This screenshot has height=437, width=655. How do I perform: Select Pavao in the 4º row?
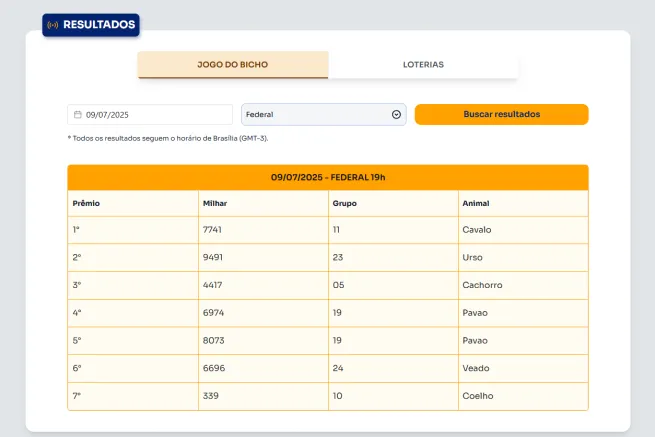point(523,313)
